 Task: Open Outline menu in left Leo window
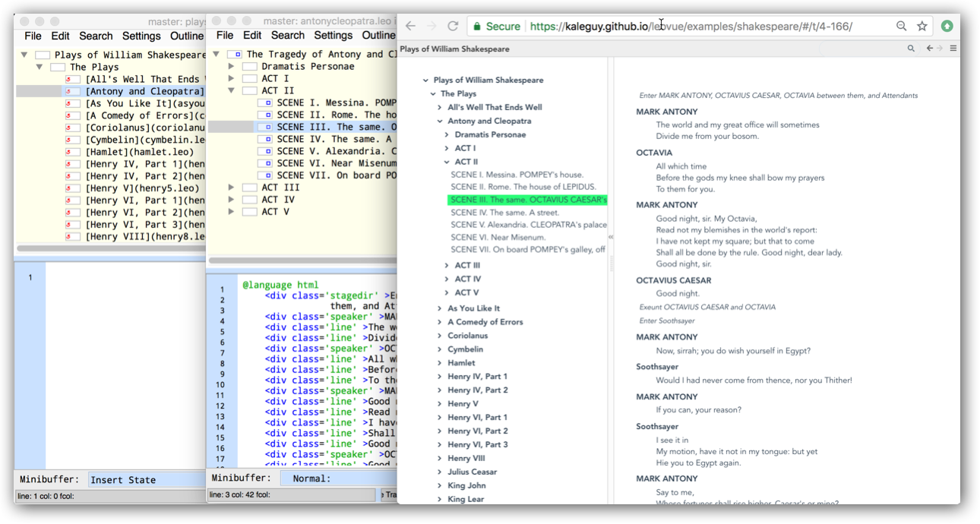187,36
